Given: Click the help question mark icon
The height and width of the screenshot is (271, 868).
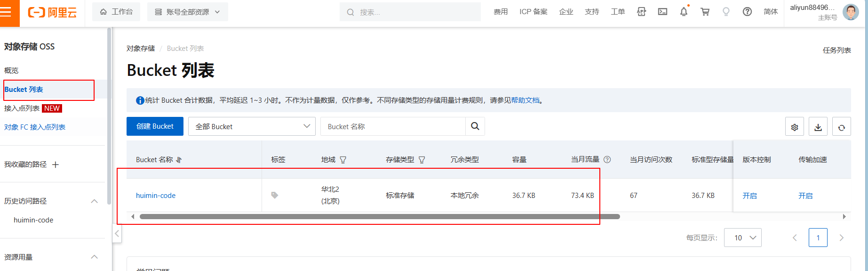Looking at the screenshot, I should pyautogui.click(x=747, y=12).
